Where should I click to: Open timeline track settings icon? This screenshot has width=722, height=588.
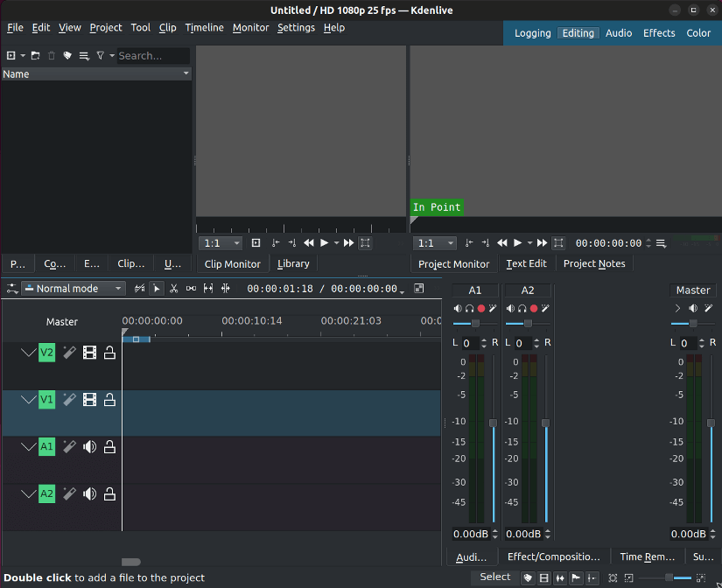pos(12,289)
